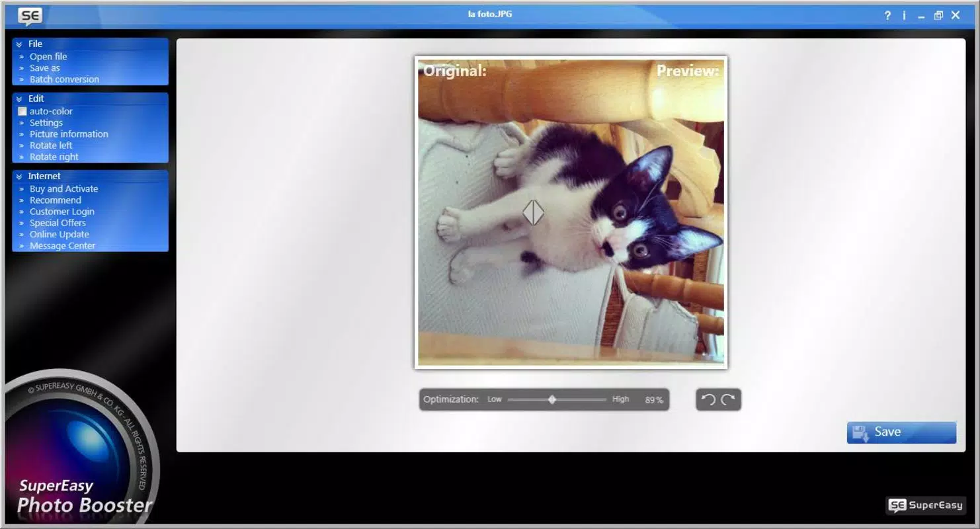Minimize the Photo Booster window
Viewport: 980px width, 529px height.
click(921, 16)
